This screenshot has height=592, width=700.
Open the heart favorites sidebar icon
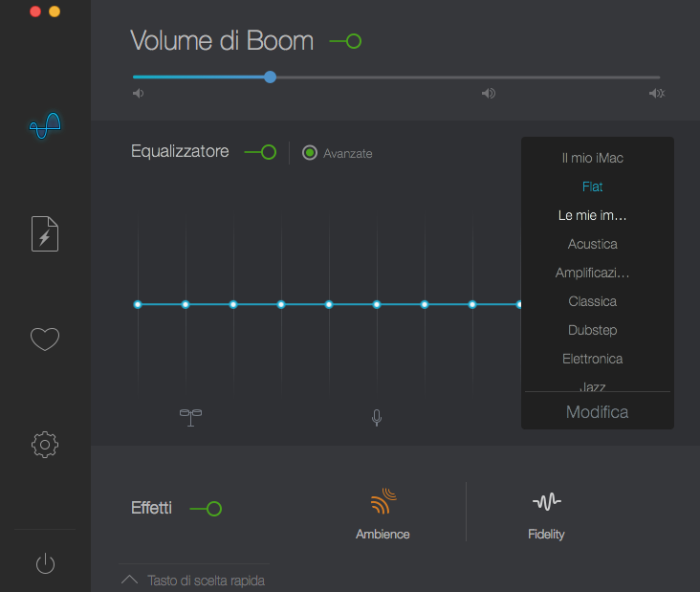(45, 339)
